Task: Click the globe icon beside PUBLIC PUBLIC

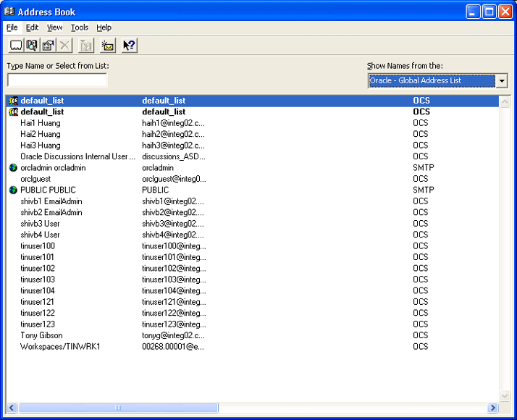Action: pyautogui.click(x=13, y=190)
